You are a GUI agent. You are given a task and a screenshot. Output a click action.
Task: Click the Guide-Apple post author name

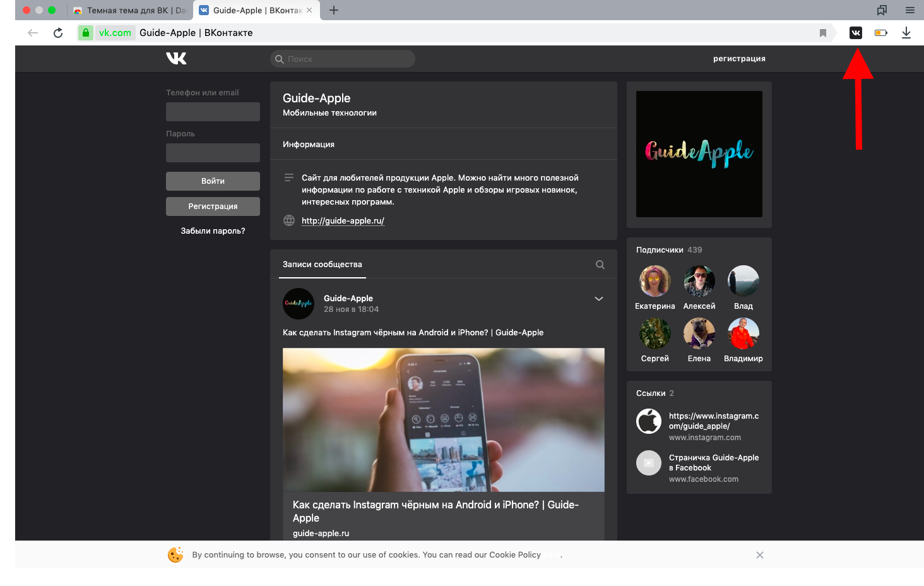[x=348, y=299]
